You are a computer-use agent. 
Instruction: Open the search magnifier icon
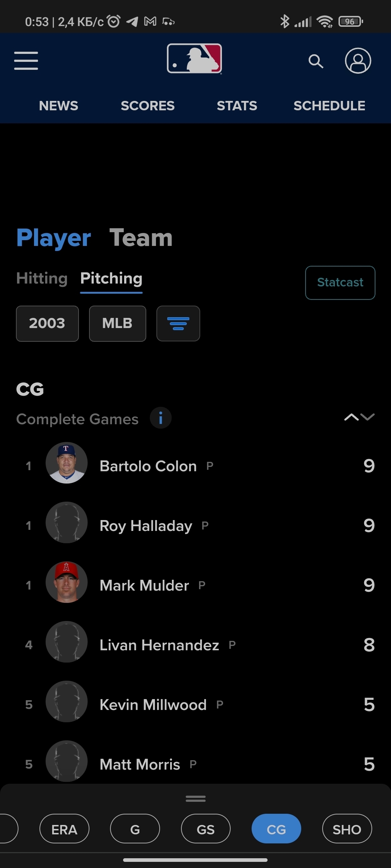[x=316, y=61]
